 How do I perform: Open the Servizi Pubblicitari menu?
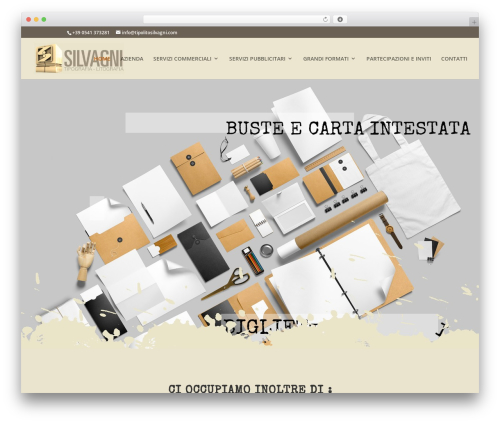tap(257, 59)
